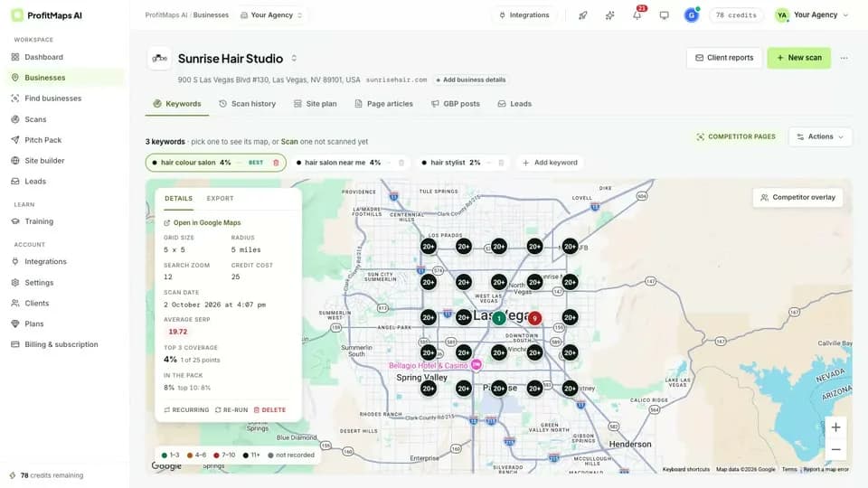Open the three-dot more options menu
The width and height of the screenshot is (868, 488).
pyautogui.click(x=844, y=58)
